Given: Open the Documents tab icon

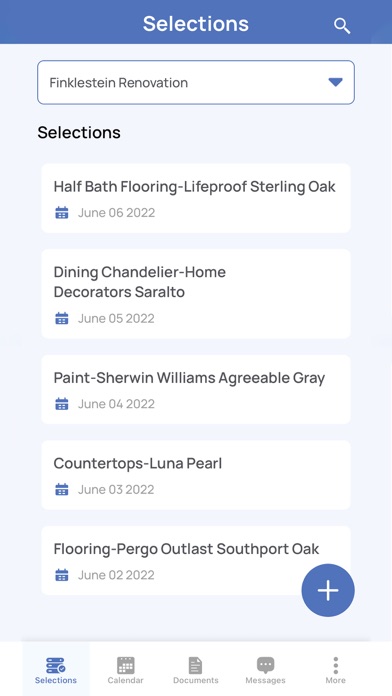Looking at the screenshot, I should (195, 665).
